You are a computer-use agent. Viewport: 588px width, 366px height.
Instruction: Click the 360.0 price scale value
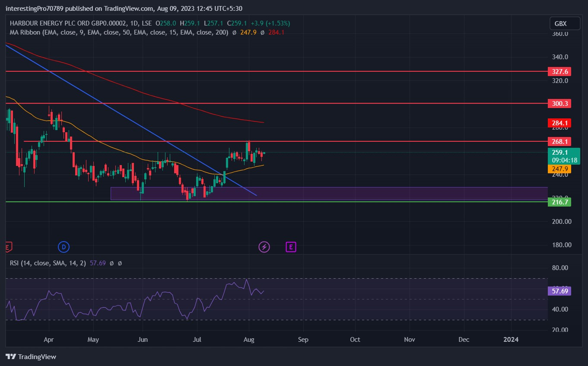[x=560, y=34]
